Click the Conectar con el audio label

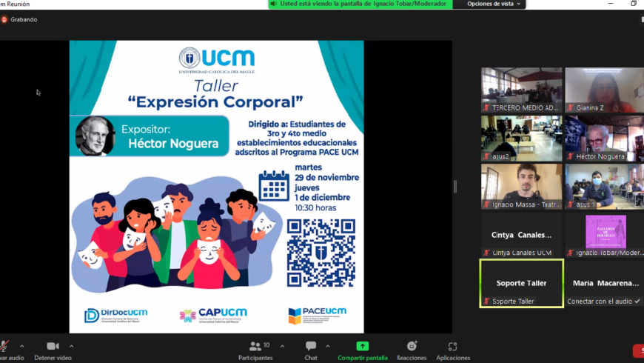point(600,302)
